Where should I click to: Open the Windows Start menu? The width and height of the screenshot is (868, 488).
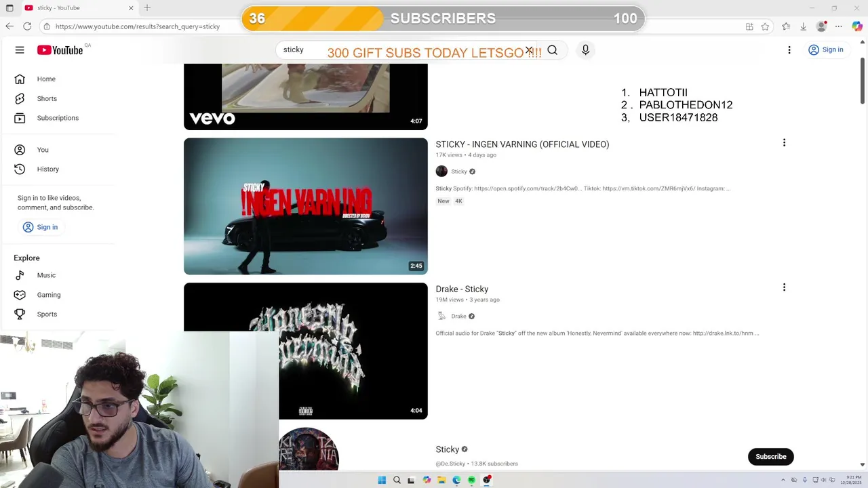pyautogui.click(x=382, y=480)
